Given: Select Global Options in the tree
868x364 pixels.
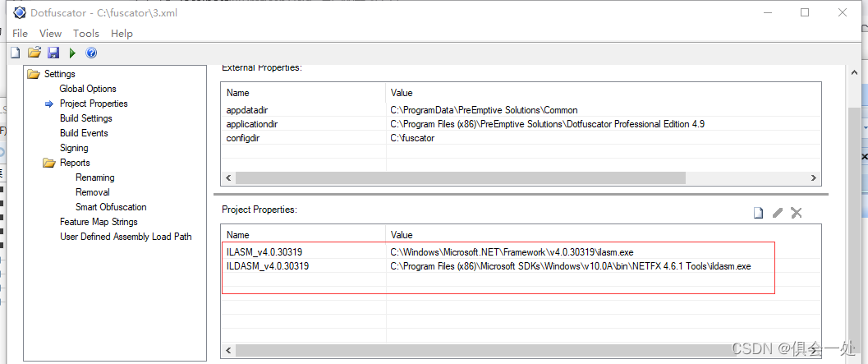Looking at the screenshot, I should click(88, 89).
